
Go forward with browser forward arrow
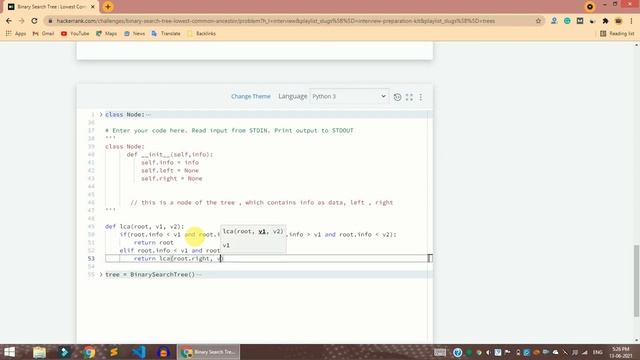(x=22, y=21)
